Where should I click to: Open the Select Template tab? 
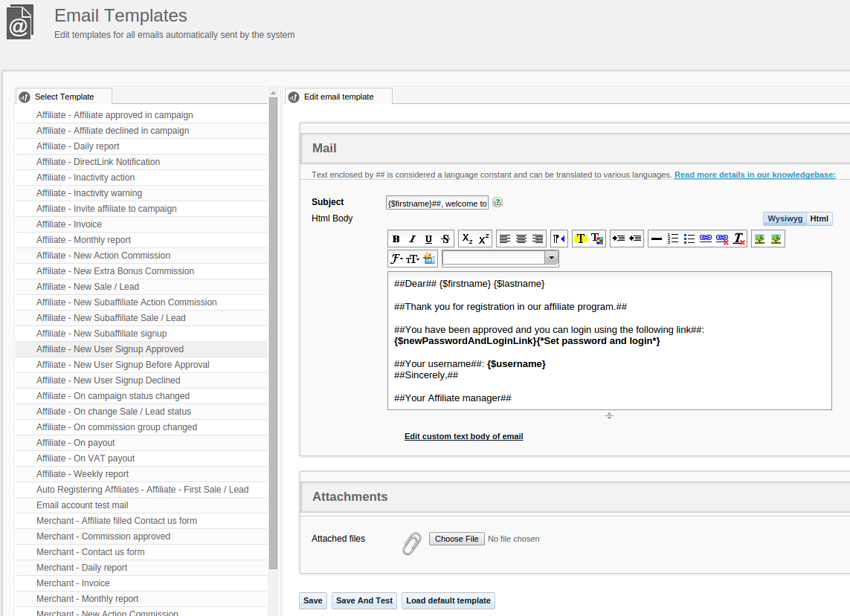coord(64,97)
